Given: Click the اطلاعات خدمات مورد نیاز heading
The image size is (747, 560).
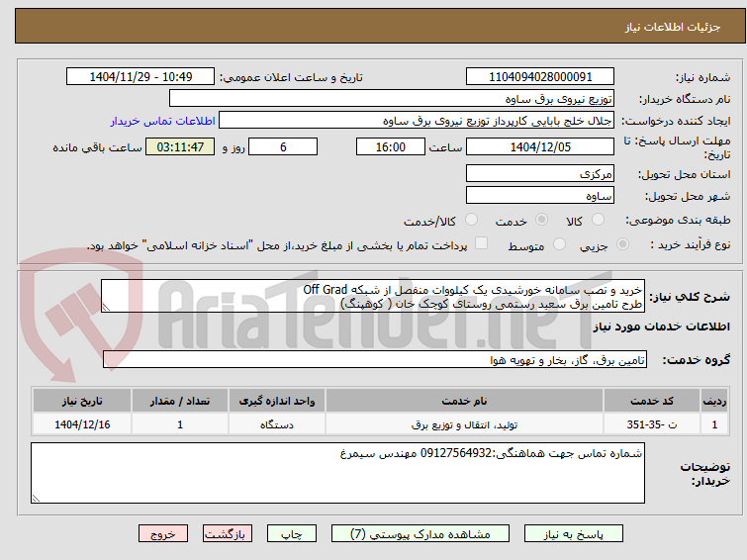Looking at the screenshot, I should click(x=661, y=327).
